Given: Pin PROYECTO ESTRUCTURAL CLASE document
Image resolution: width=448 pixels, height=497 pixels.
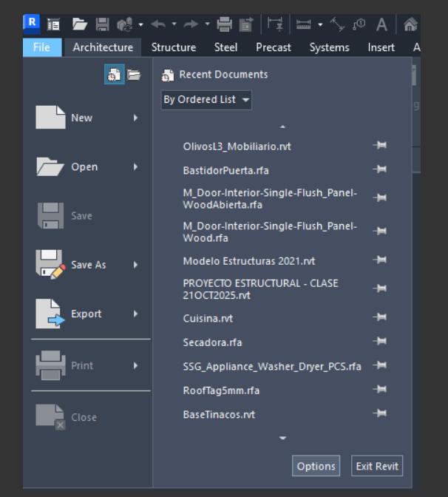Looking at the screenshot, I should pyautogui.click(x=380, y=288).
